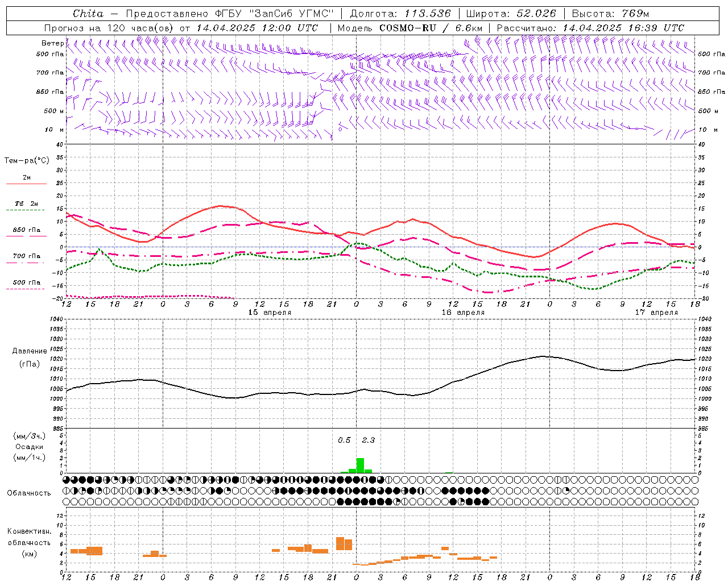
Task: Click the "Тем-ра(°C)" temperature panel label
Action: pyautogui.click(x=27, y=161)
